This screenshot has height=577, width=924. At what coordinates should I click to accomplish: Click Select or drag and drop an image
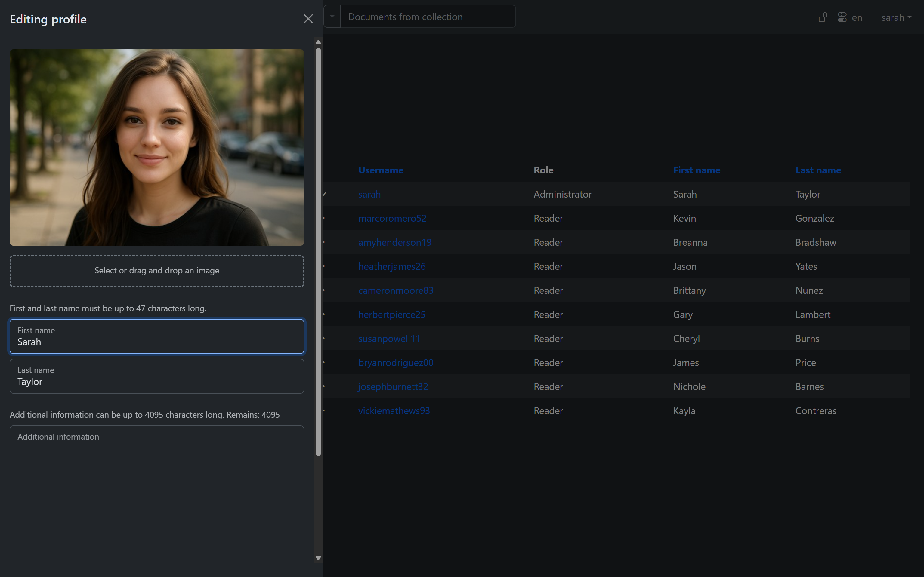[156, 271]
